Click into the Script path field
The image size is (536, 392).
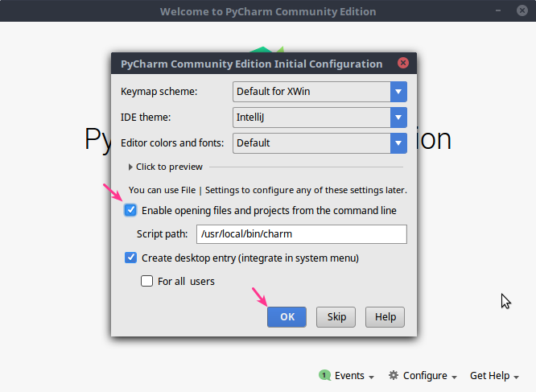click(302, 234)
